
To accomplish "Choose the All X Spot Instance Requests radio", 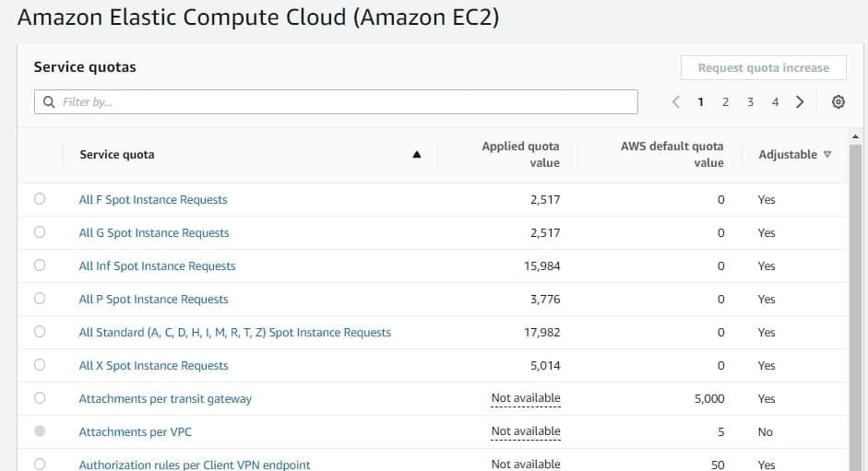I will click(x=40, y=365).
